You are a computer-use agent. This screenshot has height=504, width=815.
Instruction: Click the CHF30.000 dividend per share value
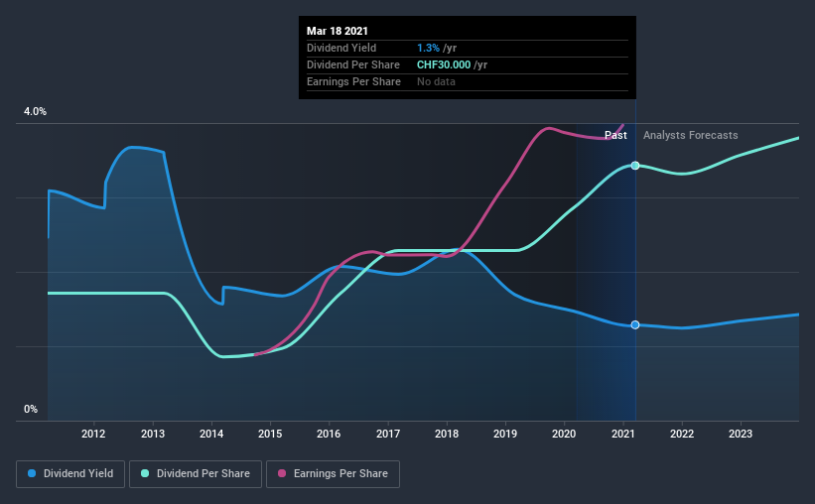pos(444,64)
